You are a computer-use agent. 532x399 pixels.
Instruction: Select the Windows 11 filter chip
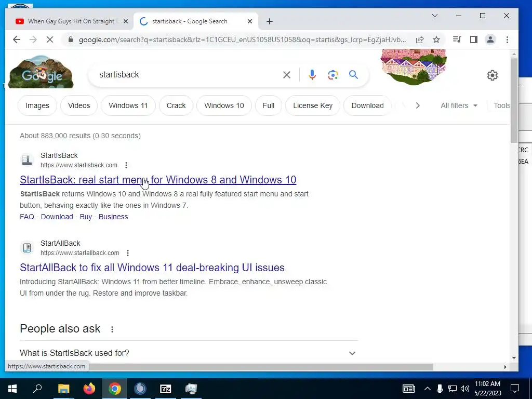point(128,105)
